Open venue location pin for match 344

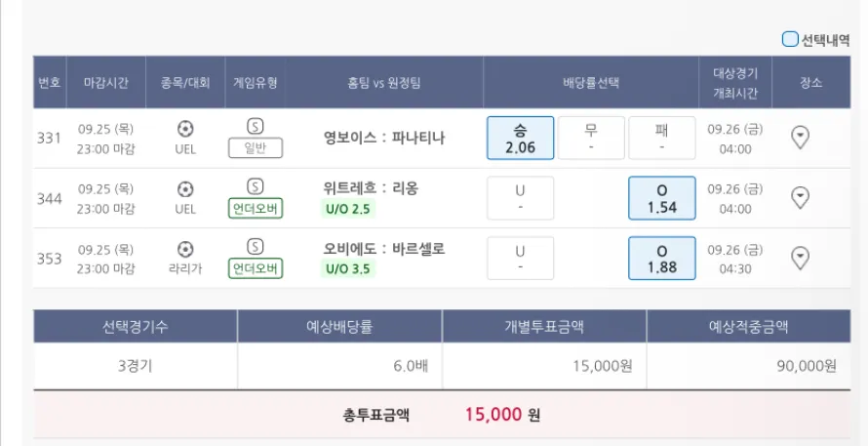click(800, 198)
